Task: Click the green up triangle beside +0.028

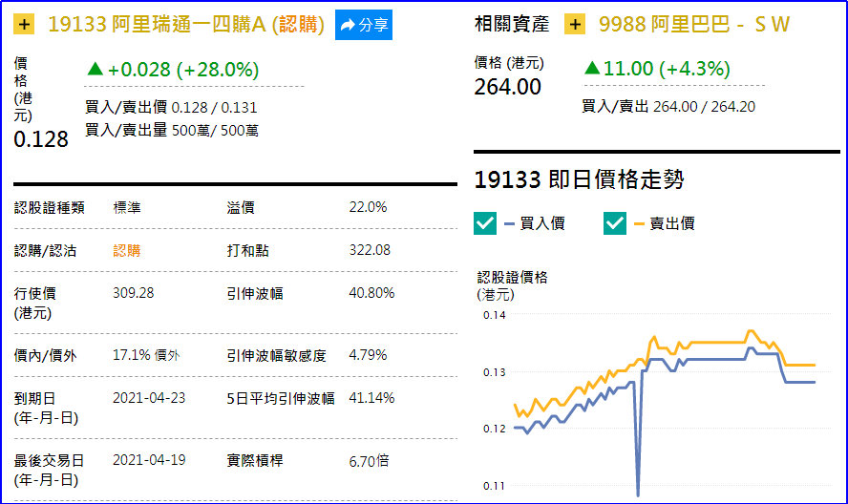Action: 95,69
